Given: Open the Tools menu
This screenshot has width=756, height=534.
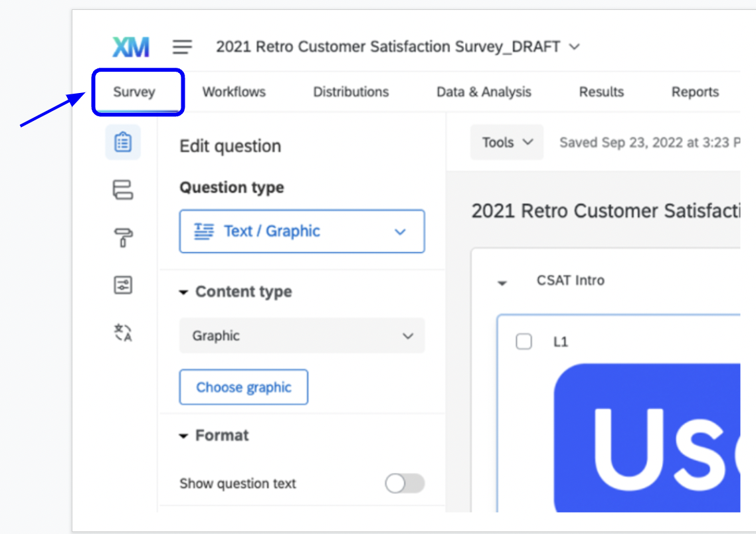Looking at the screenshot, I should [506, 142].
